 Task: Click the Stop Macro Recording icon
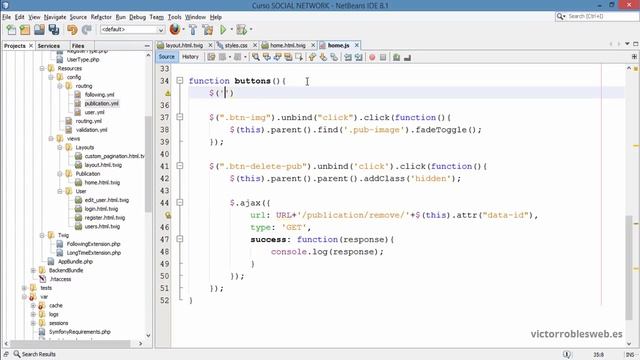383,58
